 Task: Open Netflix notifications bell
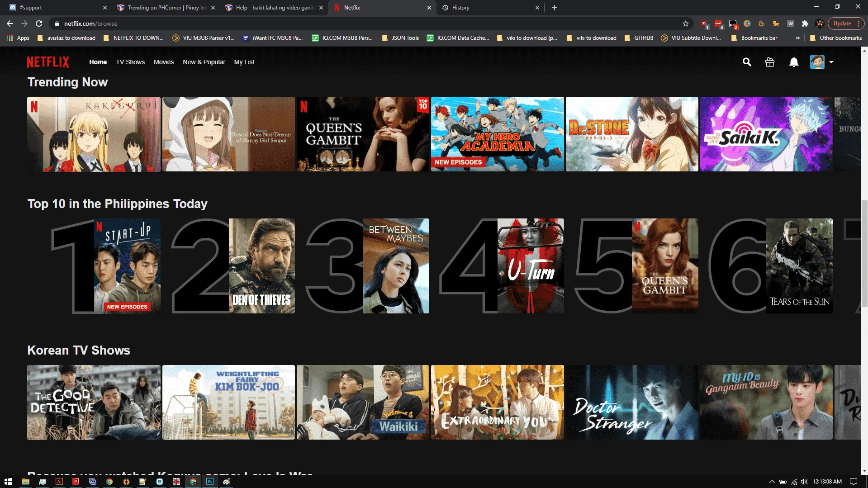[x=794, y=62]
